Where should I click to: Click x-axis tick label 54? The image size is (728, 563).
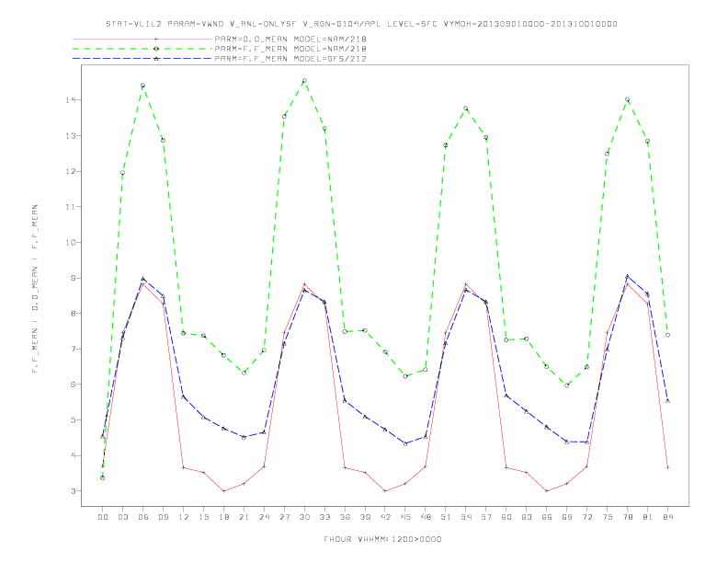(466, 517)
